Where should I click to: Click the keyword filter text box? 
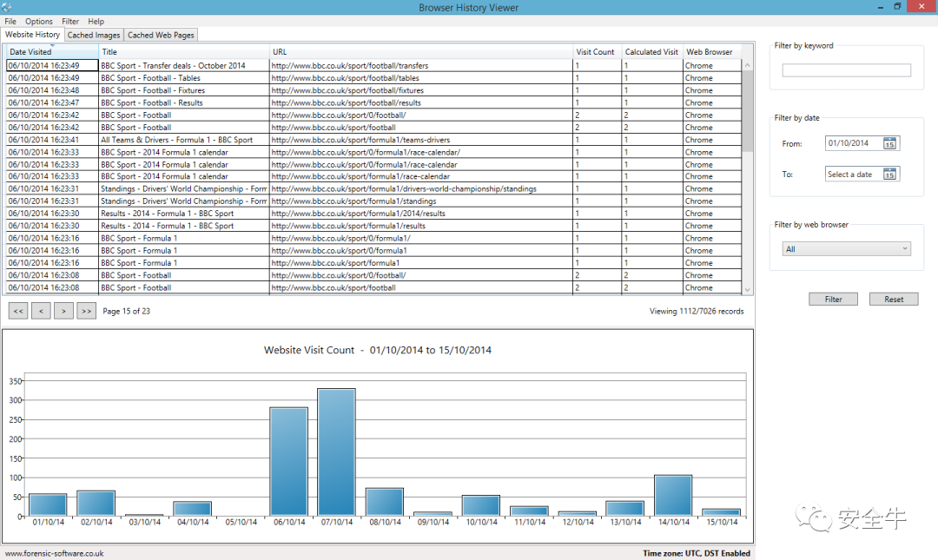(x=847, y=70)
